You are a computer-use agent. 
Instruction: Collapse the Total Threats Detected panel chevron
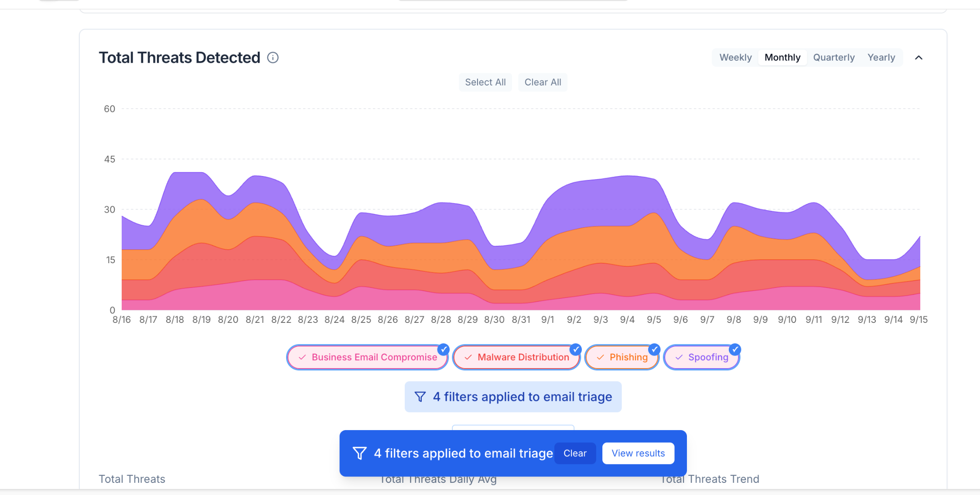click(x=919, y=58)
